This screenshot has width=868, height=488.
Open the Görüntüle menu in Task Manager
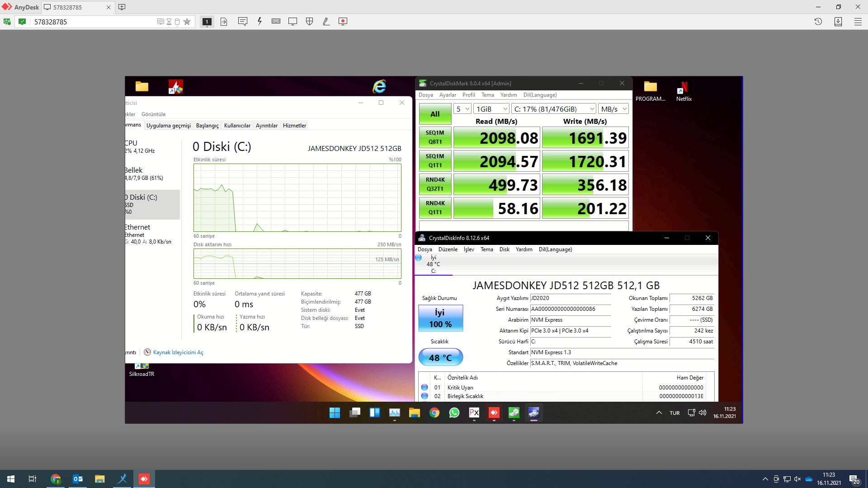click(153, 114)
